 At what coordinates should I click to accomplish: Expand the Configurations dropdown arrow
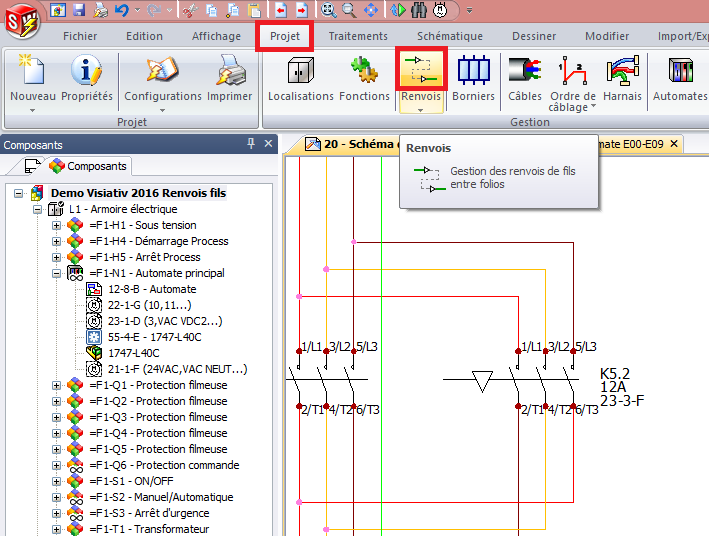[162, 110]
